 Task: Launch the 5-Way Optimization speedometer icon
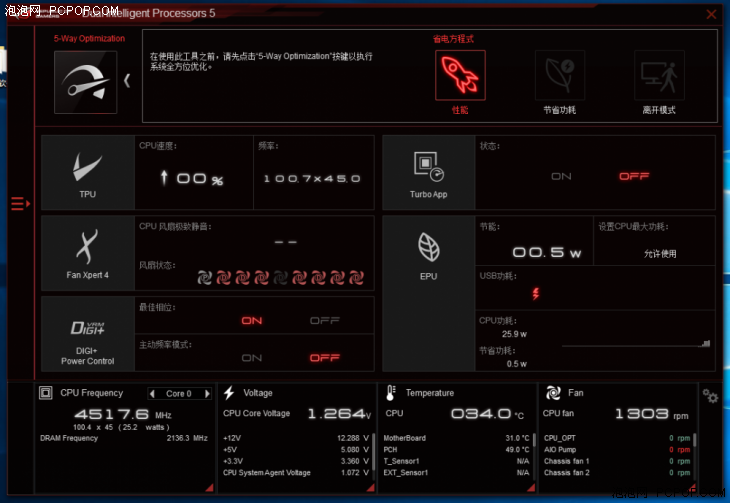coord(86,82)
